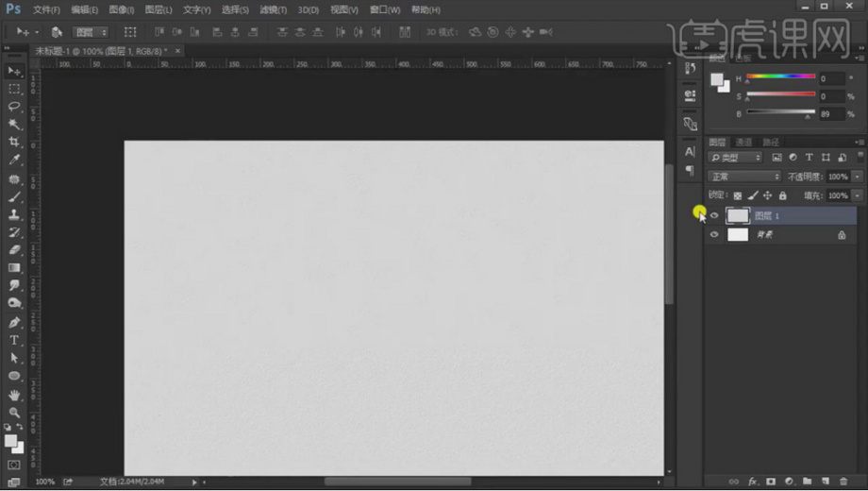Toggle Quick Mask mode
The width and height of the screenshot is (868, 491).
pyautogui.click(x=14, y=465)
